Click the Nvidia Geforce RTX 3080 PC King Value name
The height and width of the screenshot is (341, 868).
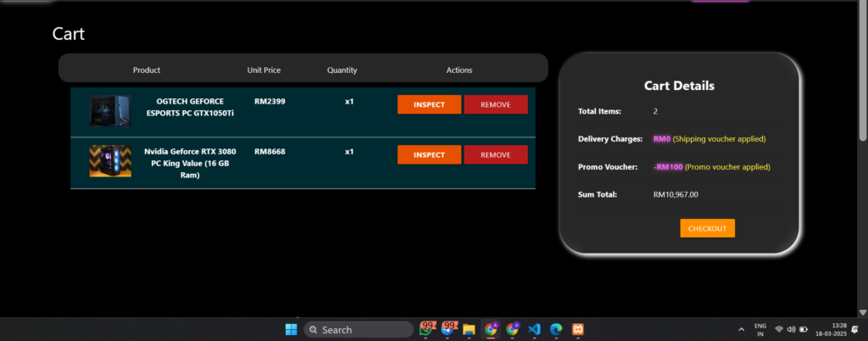191,164
